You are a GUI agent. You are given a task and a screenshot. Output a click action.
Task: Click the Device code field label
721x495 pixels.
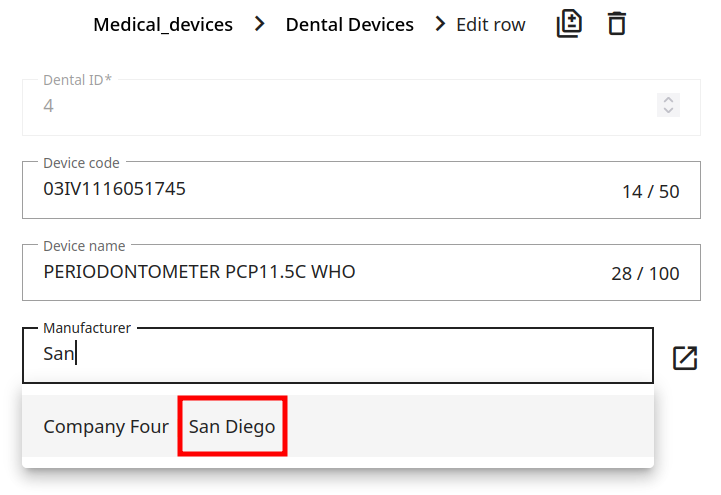coord(81,162)
